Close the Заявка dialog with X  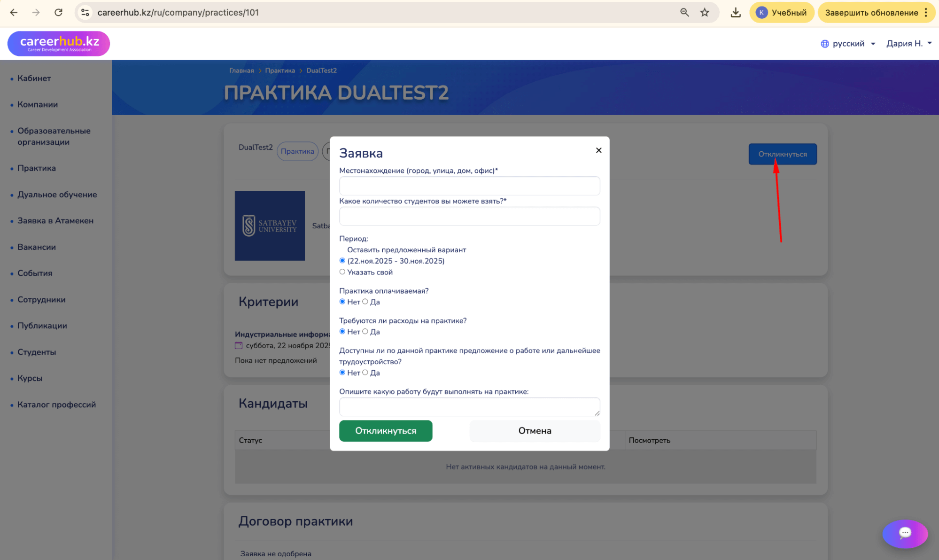[598, 150]
